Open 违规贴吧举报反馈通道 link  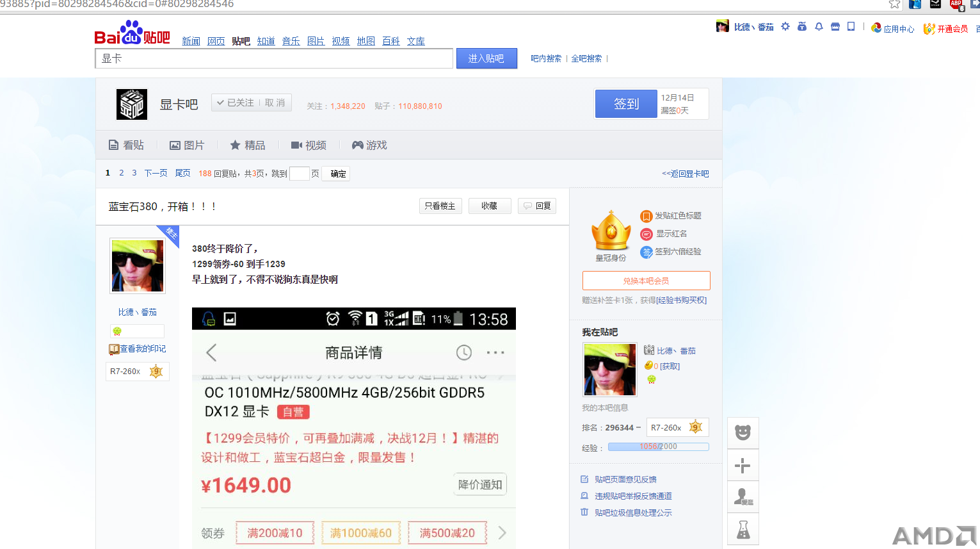point(633,496)
